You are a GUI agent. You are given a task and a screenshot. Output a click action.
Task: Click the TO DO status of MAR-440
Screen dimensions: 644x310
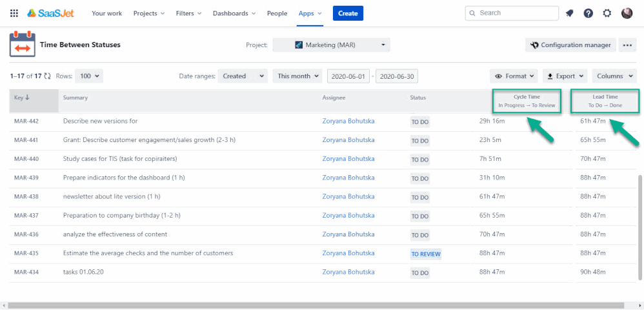click(x=419, y=160)
